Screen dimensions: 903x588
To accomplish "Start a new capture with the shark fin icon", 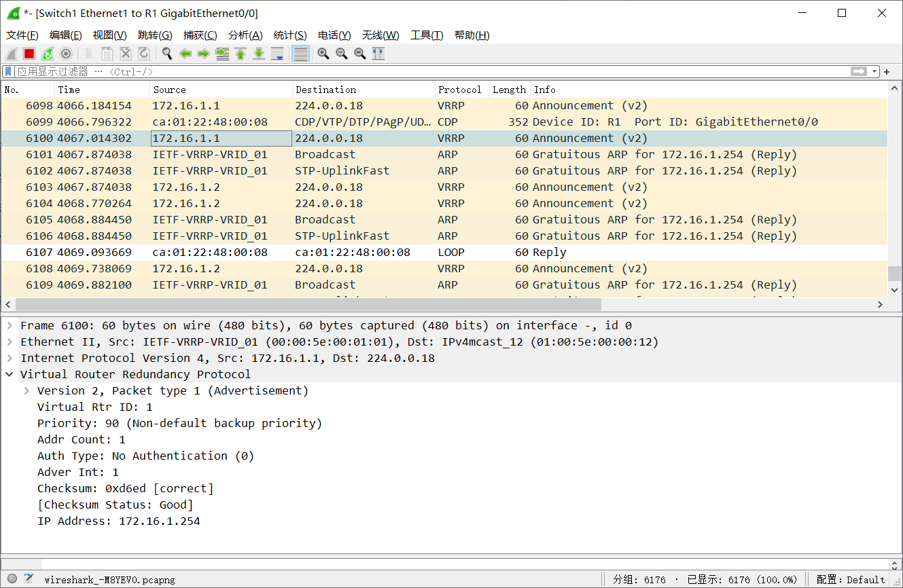I will (x=11, y=54).
